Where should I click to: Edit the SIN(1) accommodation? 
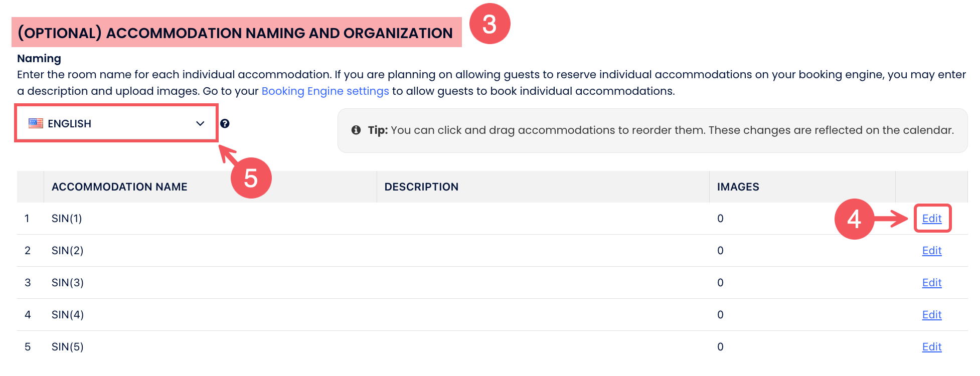931,219
